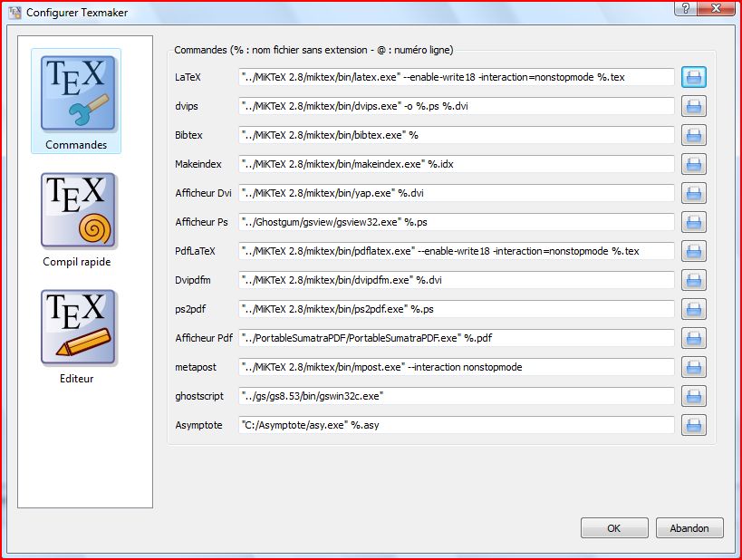
Task: Click the metapost row label
Action: (x=196, y=367)
